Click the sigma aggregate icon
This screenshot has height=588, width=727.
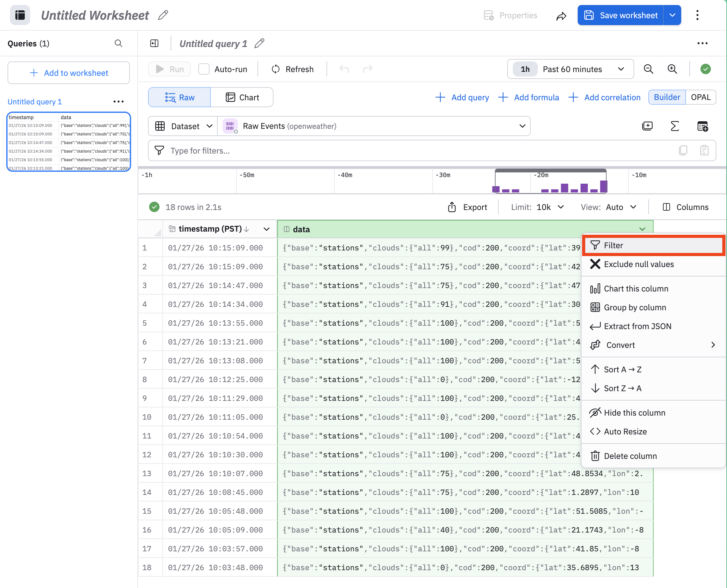coord(674,126)
